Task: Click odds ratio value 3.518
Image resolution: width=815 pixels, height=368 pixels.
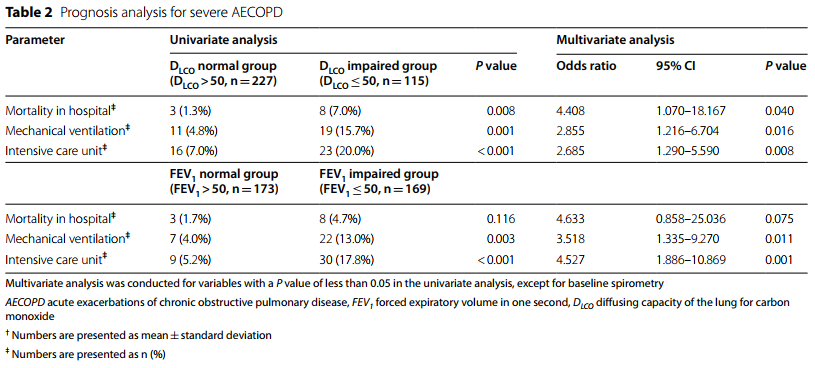Action: point(569,239)
